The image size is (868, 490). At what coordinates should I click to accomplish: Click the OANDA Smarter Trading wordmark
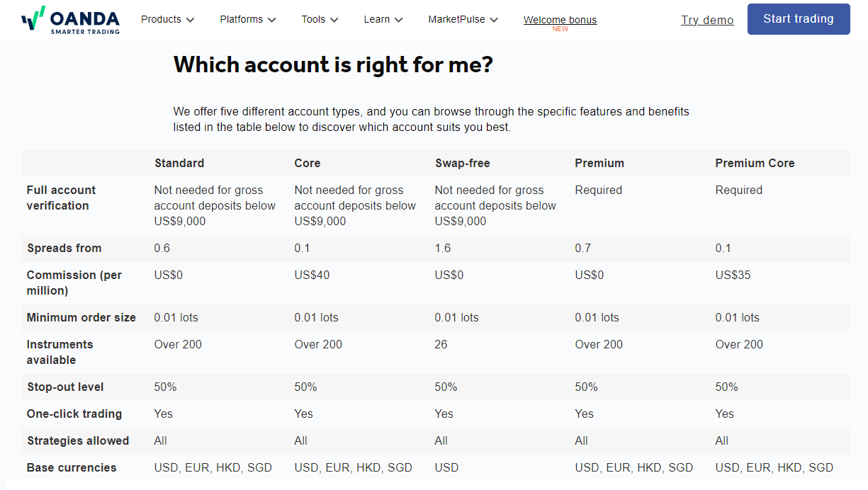coord(84,22)
